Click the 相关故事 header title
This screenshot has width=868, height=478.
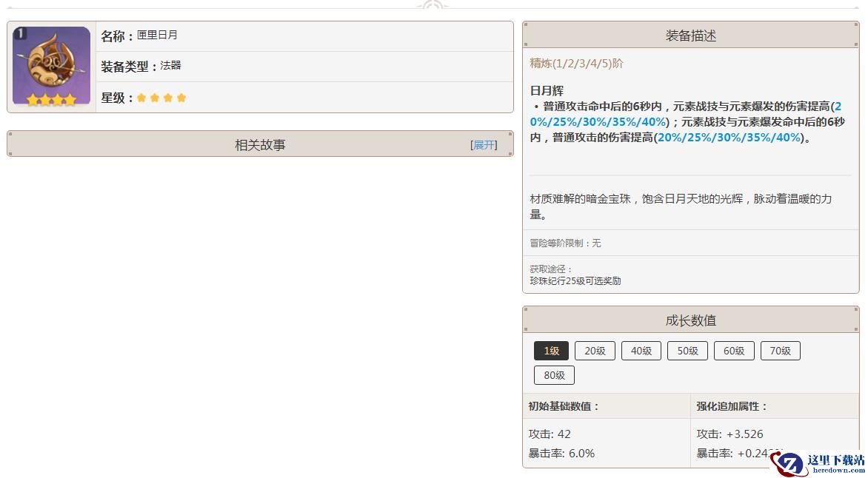point(260,145)
